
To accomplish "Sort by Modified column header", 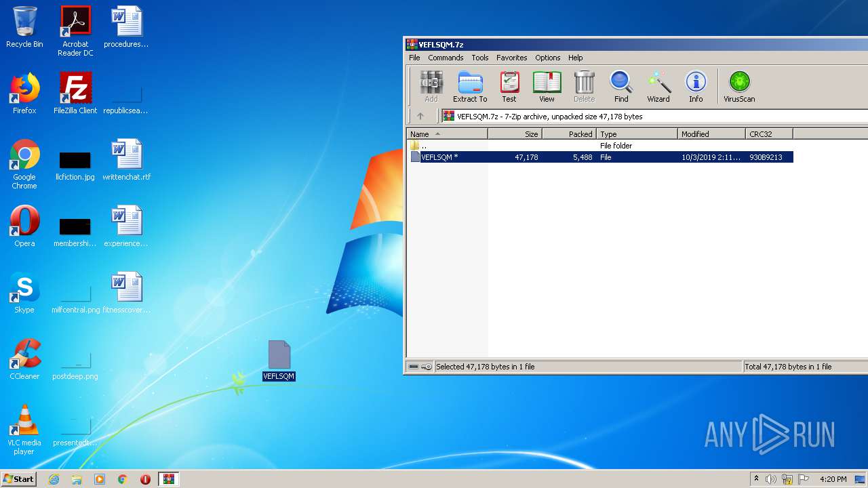I will click(711, 134).
